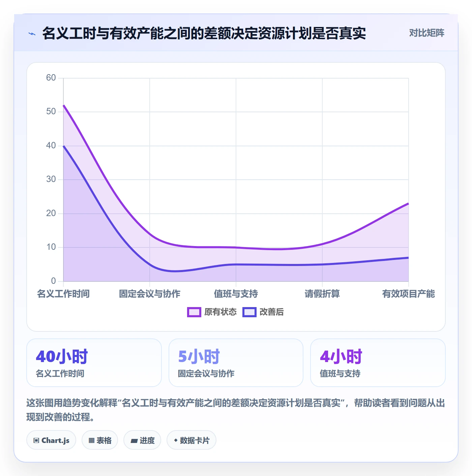Click the 10 y-axis tick label
Image resolution: width=472 pixels, height=476 pixels.
click(51, 247)
